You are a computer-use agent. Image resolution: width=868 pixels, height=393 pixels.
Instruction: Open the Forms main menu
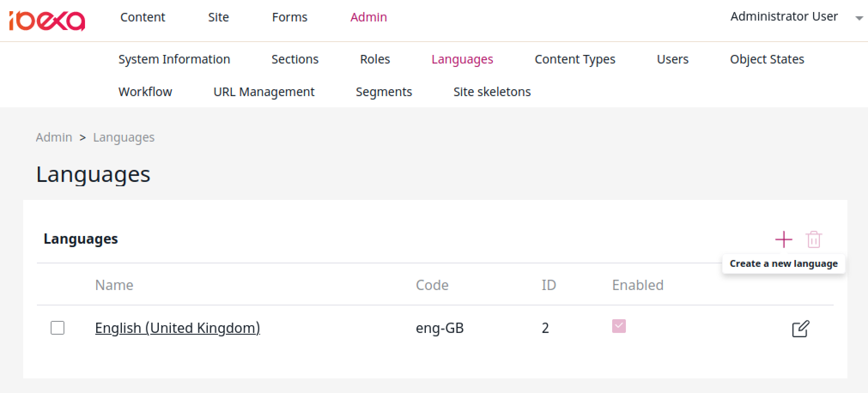tap(290, 17)
